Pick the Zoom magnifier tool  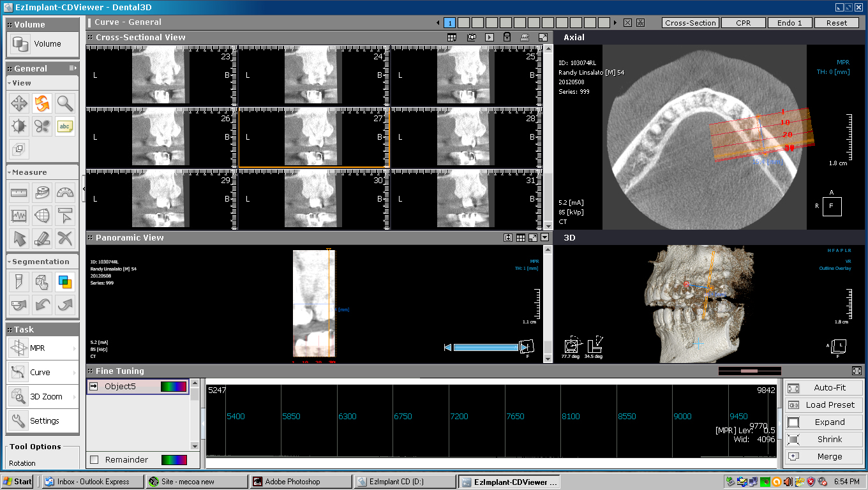[65, 103]
